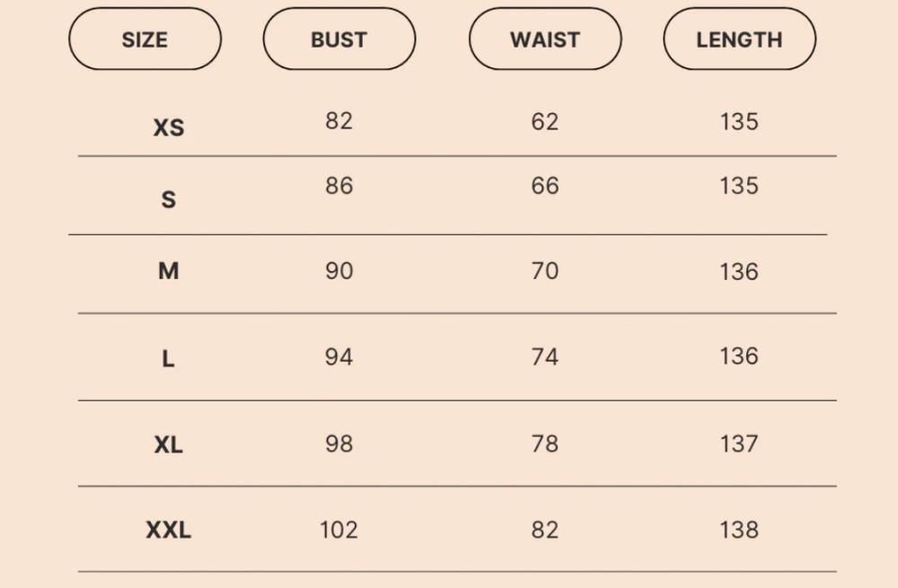Click bust value 102 for XXL

339,530
